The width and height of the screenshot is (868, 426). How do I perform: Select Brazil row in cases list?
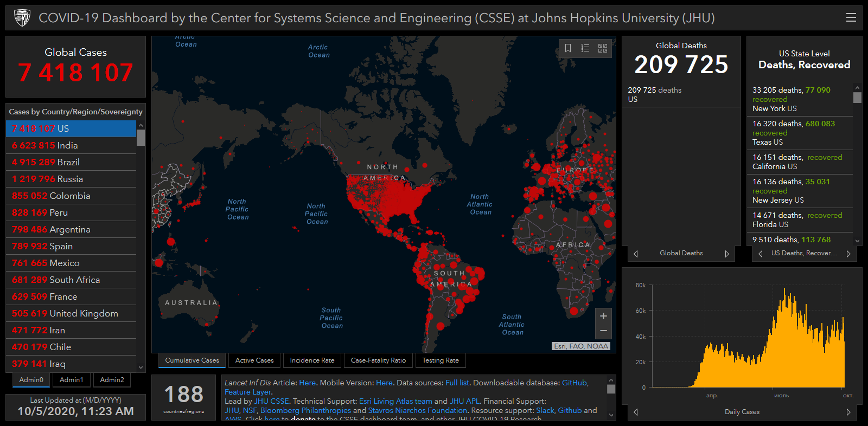click(71, 162)
